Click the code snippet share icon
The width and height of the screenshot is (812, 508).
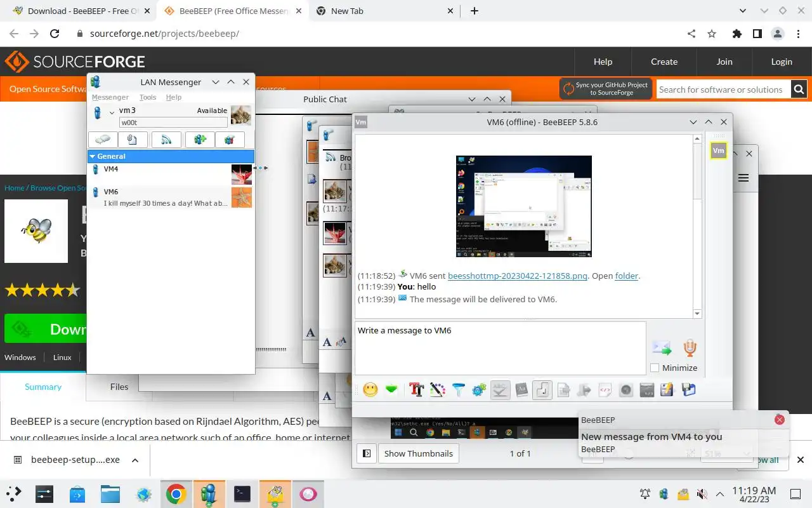pos(605,390)
